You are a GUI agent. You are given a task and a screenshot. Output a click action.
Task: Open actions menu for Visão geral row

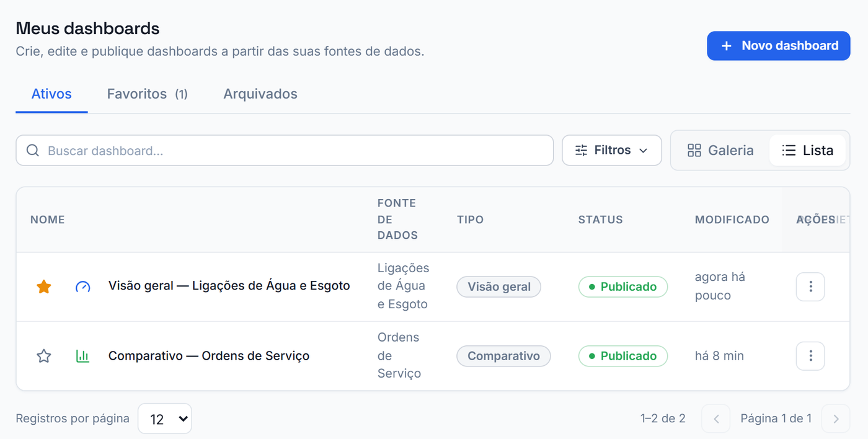click(x=810, y=286)
